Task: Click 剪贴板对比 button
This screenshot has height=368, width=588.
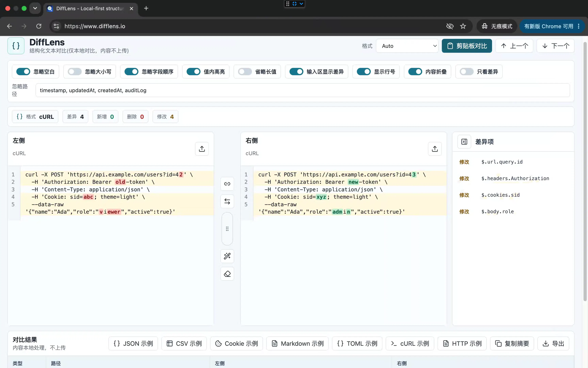Action: click(467, 46)
